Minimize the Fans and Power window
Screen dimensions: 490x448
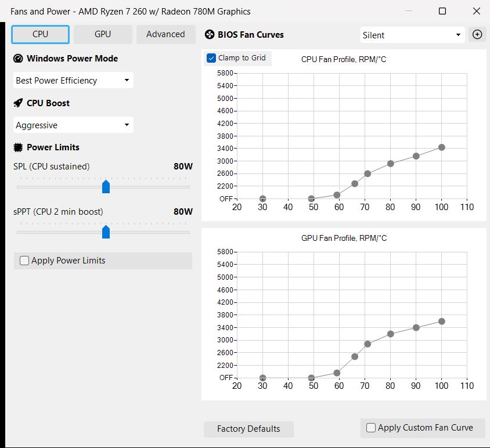409,11
